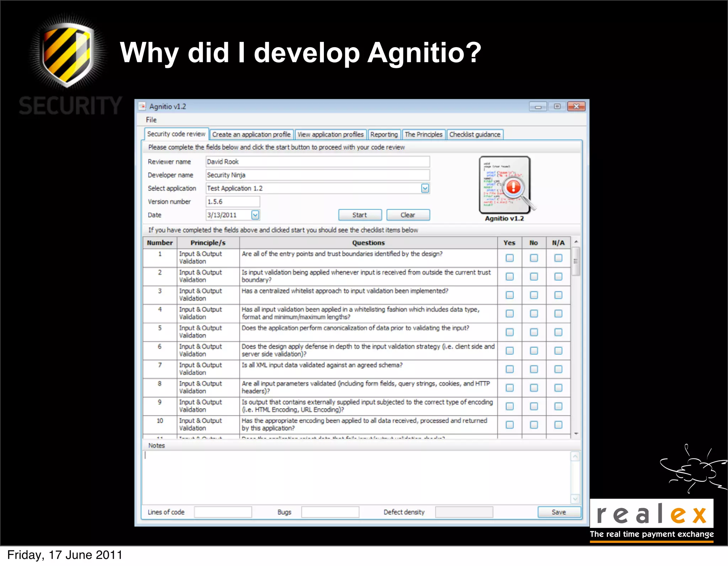Check N/A for question 2
The width and height of the screenshot is (728, 566).
[558, 276]
